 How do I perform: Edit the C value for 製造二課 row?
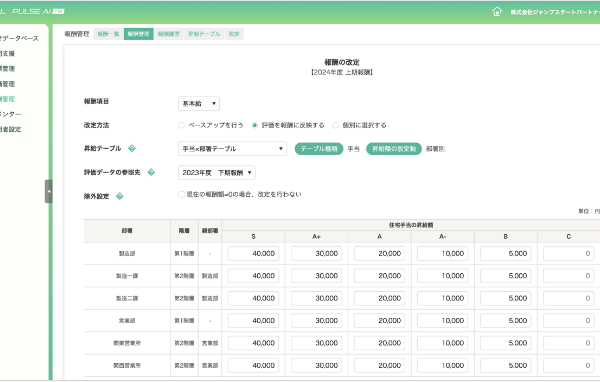click(569, 298)
